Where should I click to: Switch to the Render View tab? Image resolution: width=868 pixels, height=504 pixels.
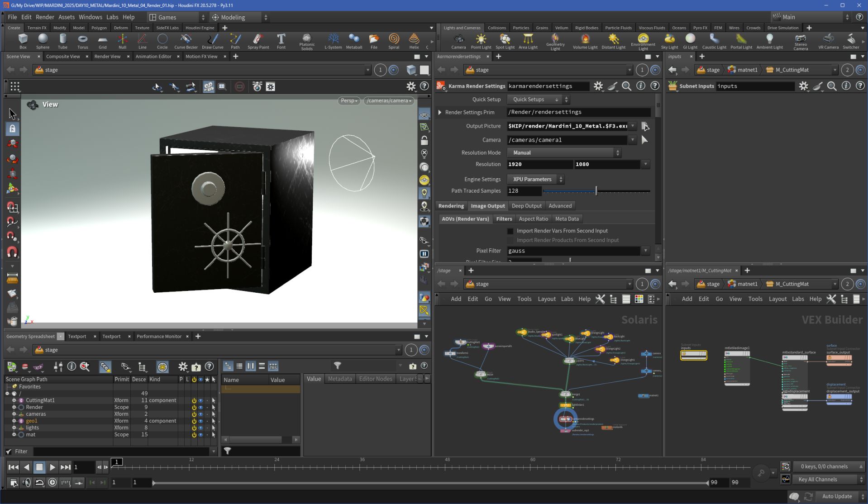[107, 57]
